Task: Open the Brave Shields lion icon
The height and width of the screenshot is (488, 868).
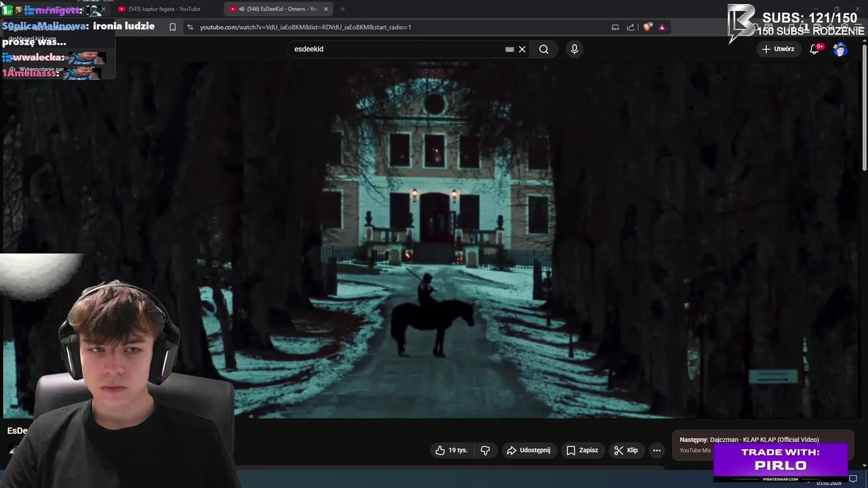Action: pos(648,27)
